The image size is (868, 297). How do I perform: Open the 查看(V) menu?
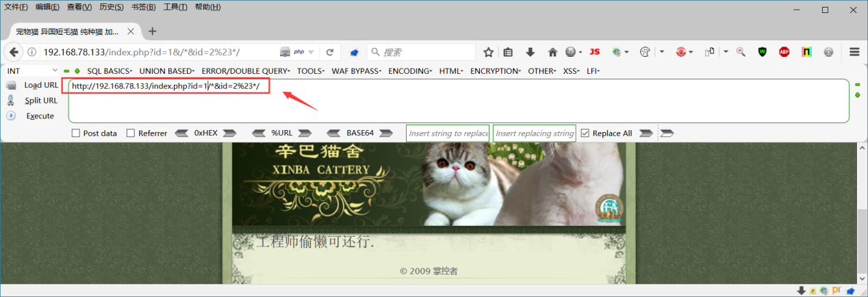coord(79,8)
